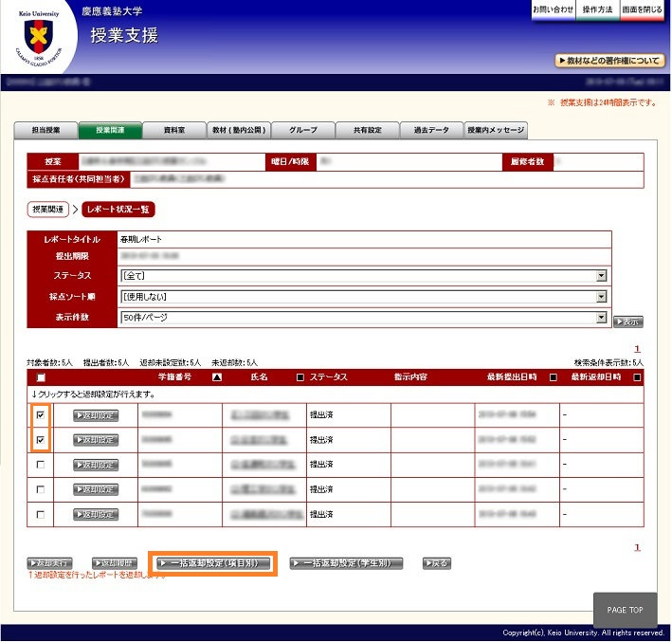This screenshot has width=672, height=642.
Task: Click the 返却実行 button
Action: 47,563
